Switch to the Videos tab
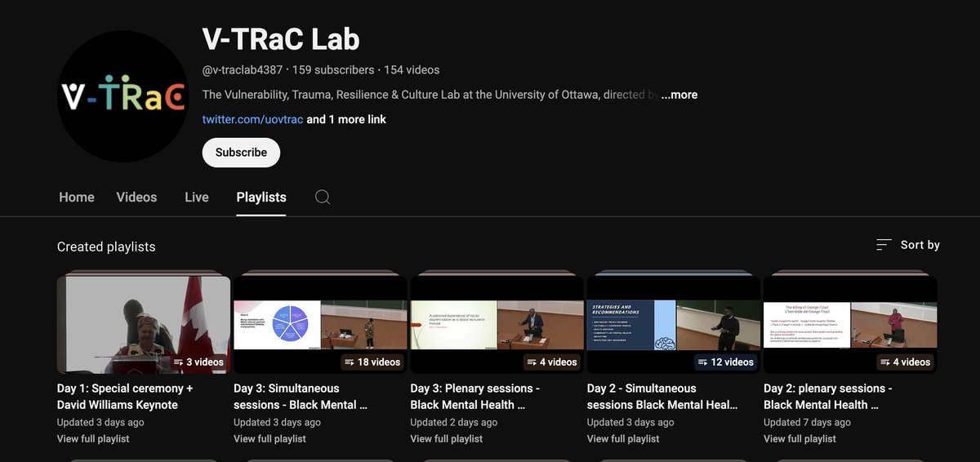Image resolution: width=980 pixels, height=462 pixels. [x=136, y=197]
